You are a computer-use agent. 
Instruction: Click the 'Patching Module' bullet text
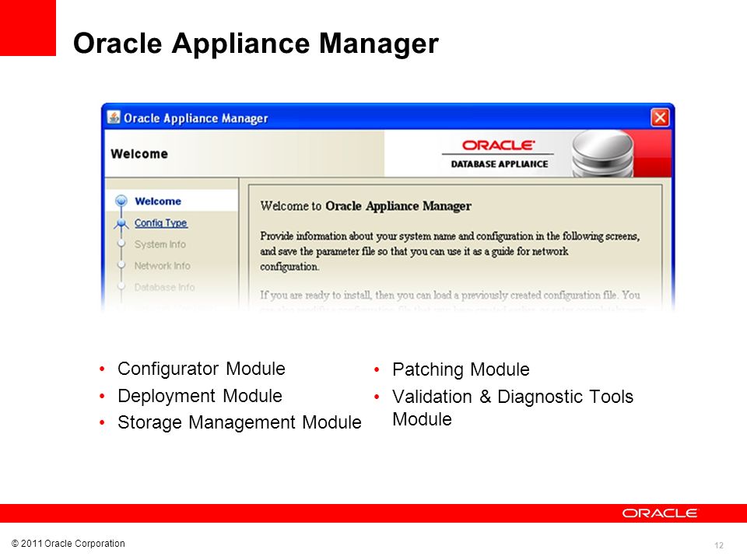click(x=461, y=369)
